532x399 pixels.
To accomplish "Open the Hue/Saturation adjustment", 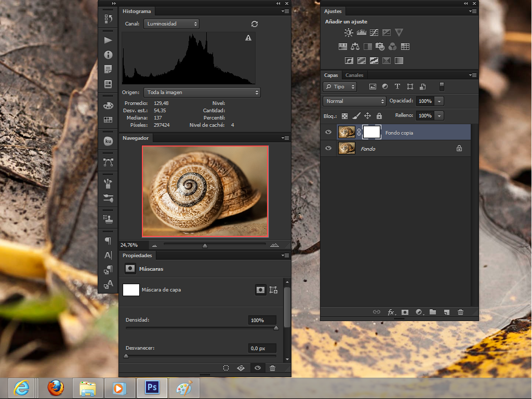I will coord(342,46).
